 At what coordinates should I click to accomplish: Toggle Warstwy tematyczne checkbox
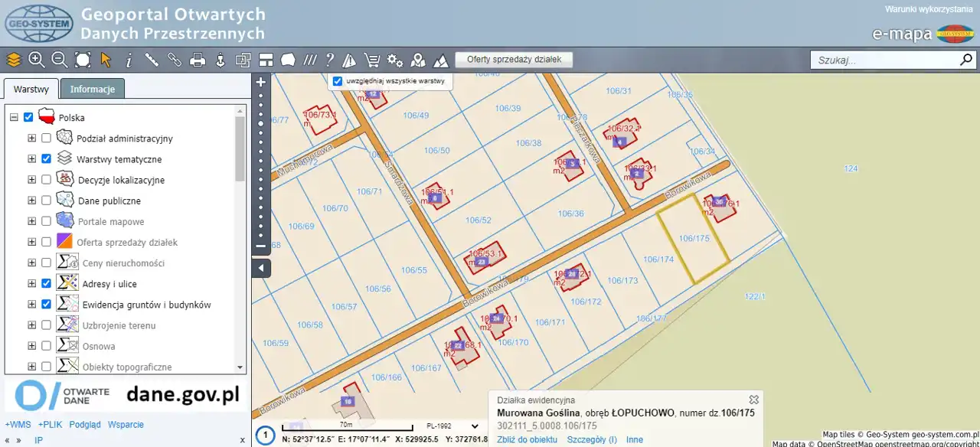(x=47, y=158)
